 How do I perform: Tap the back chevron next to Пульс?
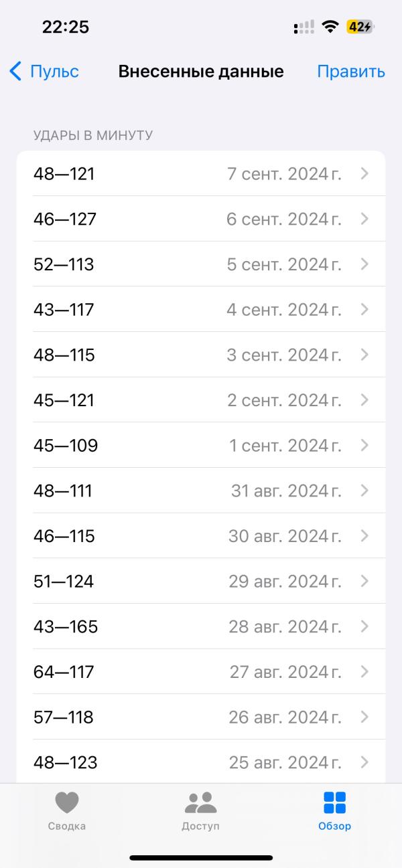point(15,72)
